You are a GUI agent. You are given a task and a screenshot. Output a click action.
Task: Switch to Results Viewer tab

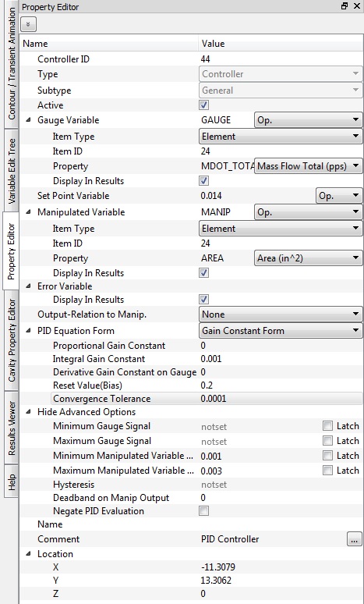11,428
